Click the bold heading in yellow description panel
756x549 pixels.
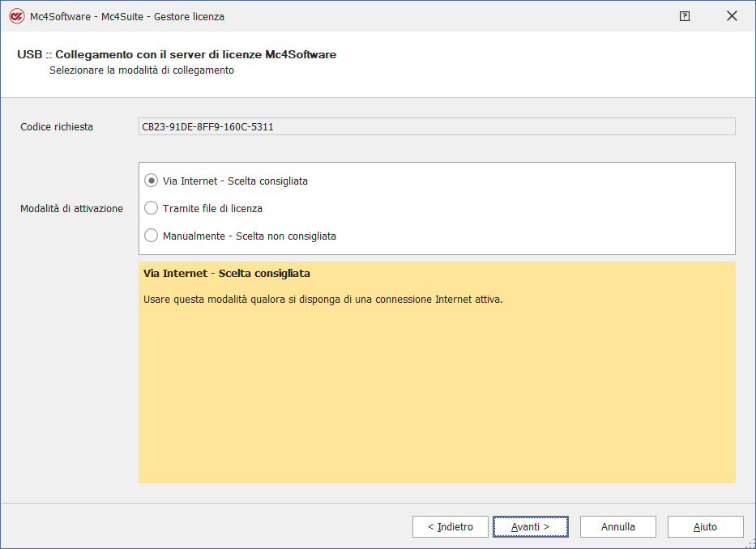226,274
